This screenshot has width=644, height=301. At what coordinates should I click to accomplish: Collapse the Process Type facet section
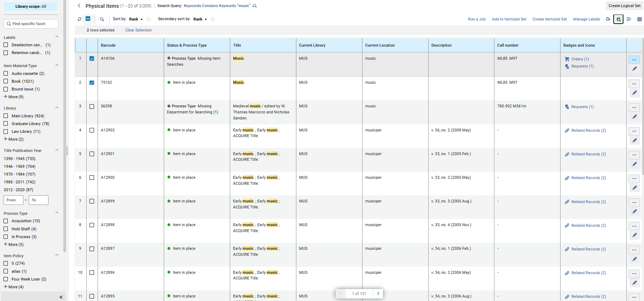tap(57, 213)
